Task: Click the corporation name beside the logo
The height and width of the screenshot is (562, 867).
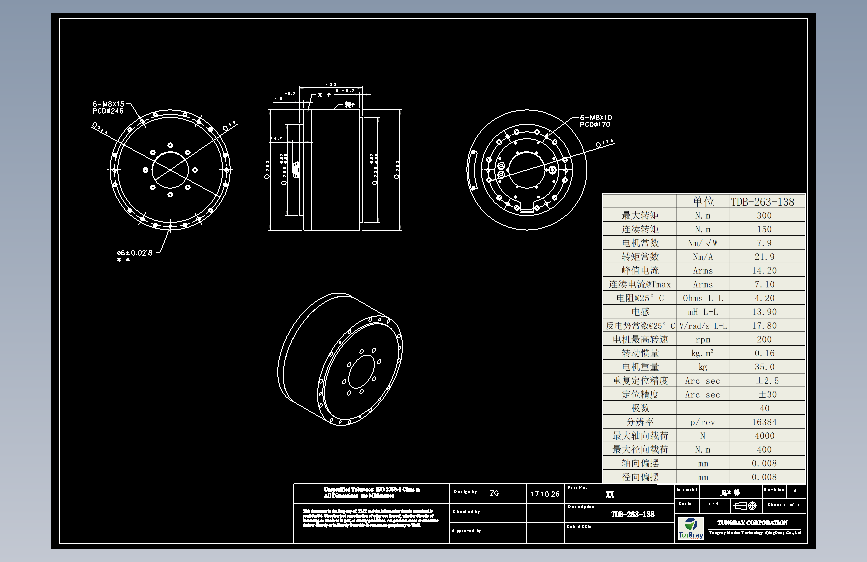Action: point(753,523)
